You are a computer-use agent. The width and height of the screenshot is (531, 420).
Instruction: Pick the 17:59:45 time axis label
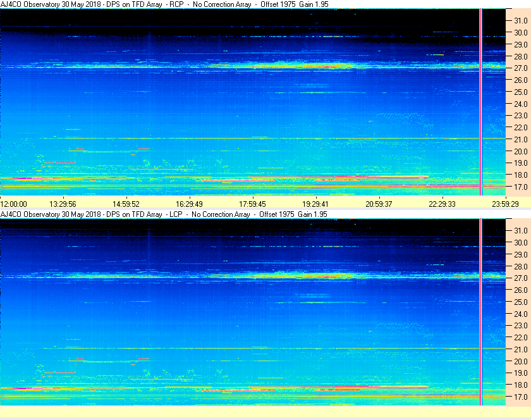click(x=253, y=204)
